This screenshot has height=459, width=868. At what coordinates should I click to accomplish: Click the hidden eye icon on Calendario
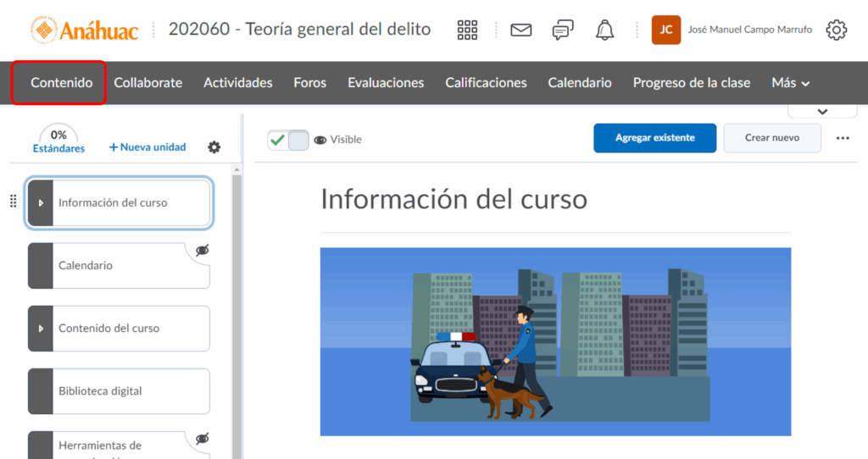(x=202, y=251)
